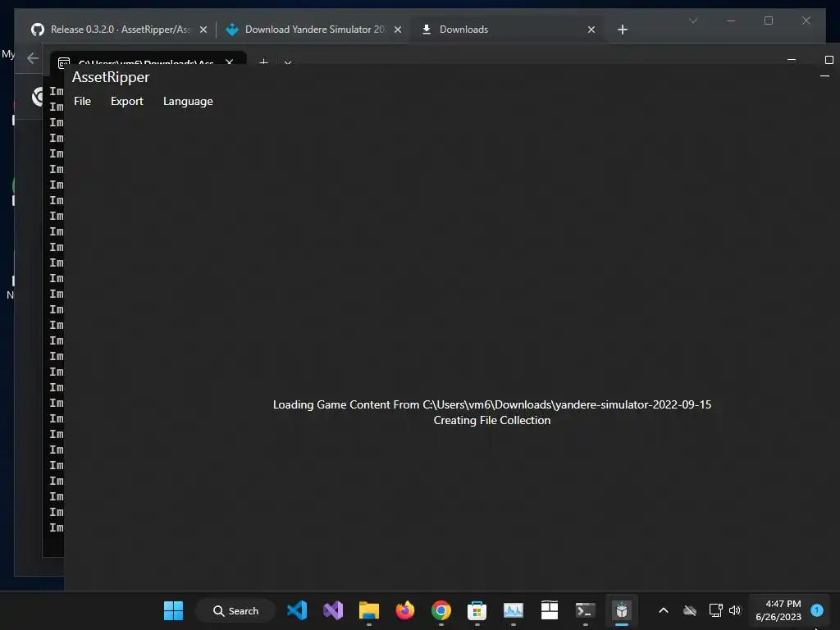The height and width of the screenshot is (630, 840).
Task: Close the terminal tab with the Downloads path
Action: 230,62
